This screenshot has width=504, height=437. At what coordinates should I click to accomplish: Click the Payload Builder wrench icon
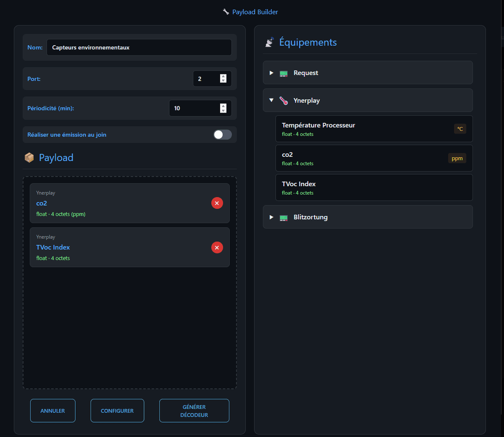click(226, 12)
